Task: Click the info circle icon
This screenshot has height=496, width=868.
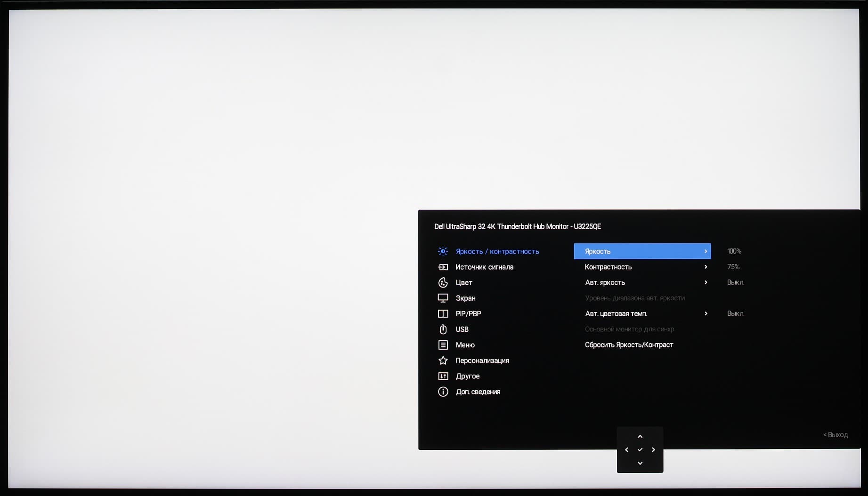Action: tap(443, 392)
